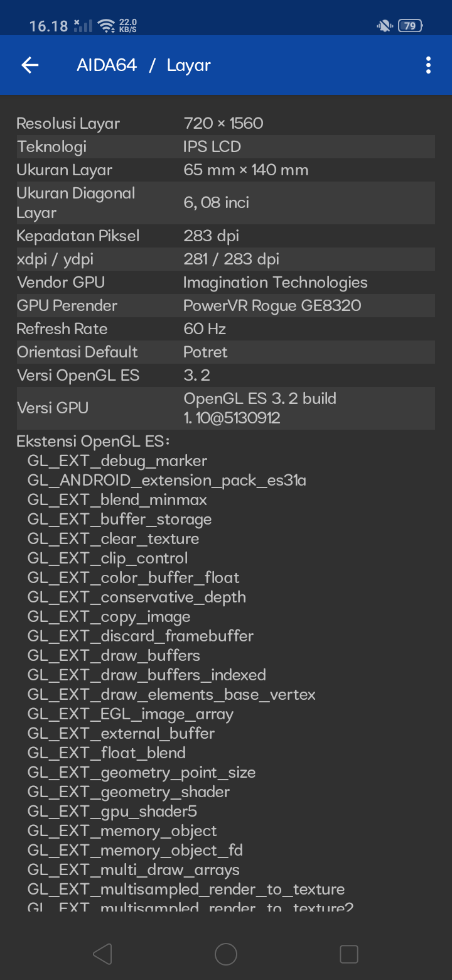Select GL_ANDROID_extension_pack_es31a entry
This screenshot has height=980, width=452.
pyautogui.click(x=166, y=480)
